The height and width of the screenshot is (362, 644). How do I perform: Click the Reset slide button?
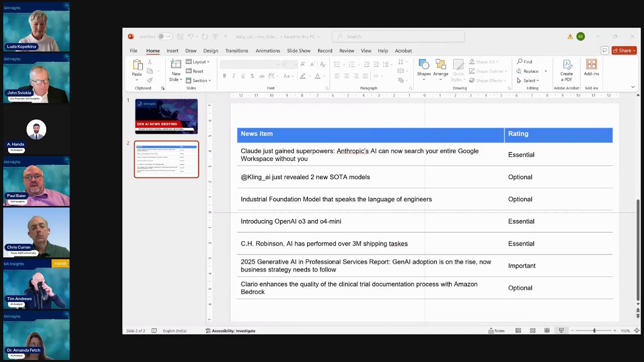point(195,71)
